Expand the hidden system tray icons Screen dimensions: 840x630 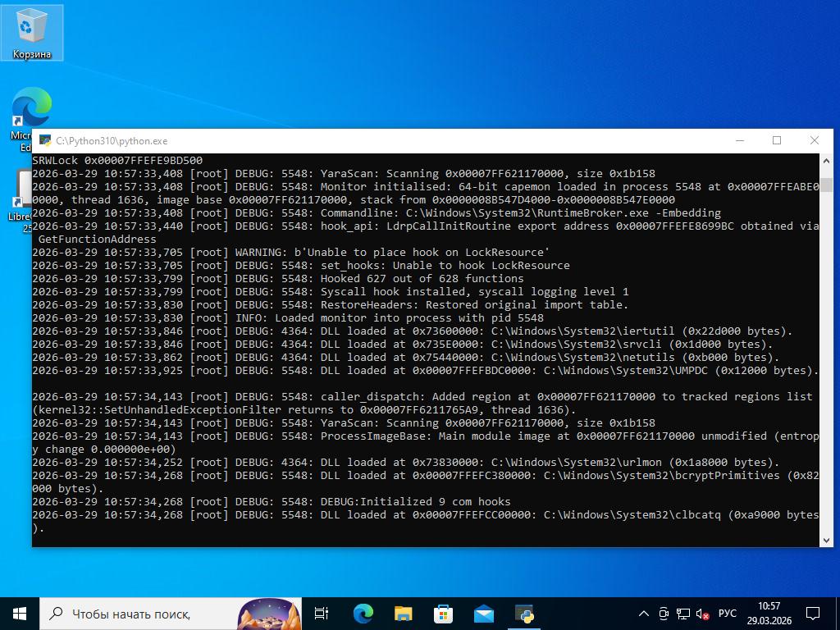point(644,614)
